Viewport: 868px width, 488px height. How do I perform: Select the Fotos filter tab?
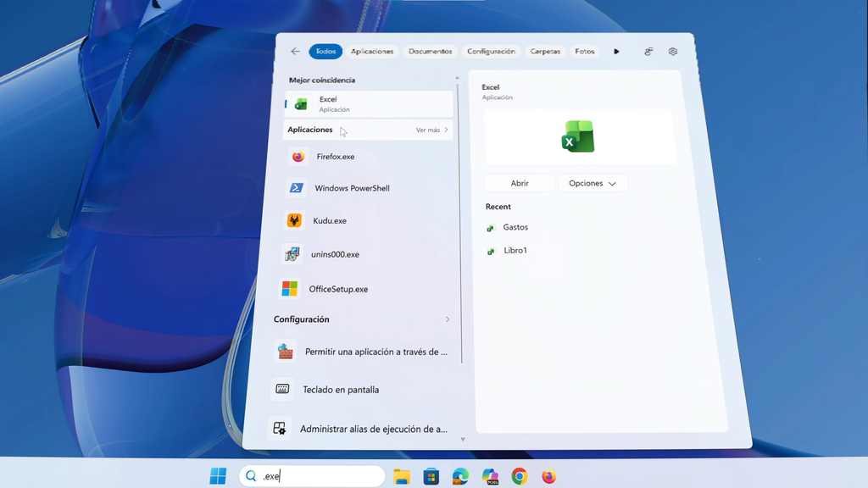(x=585, y=52)
